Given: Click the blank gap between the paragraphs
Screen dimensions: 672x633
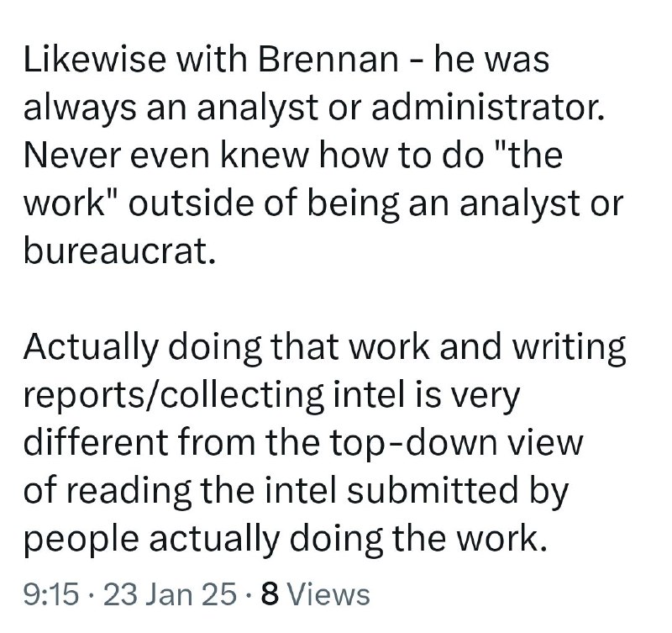Looking at the screenshot, I should tap(326, 298).
